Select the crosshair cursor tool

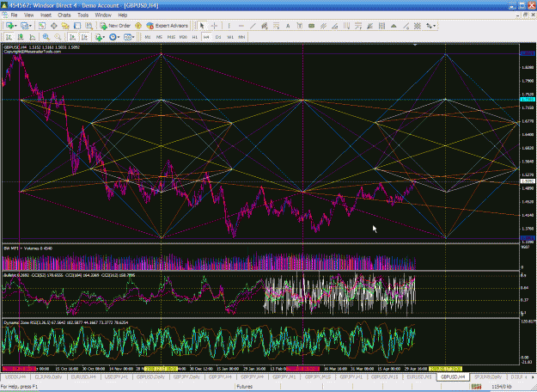(215, 26)
